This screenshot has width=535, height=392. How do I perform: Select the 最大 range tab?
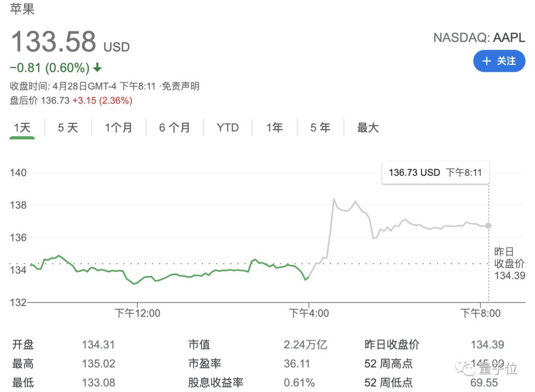[x=368, y=128]
